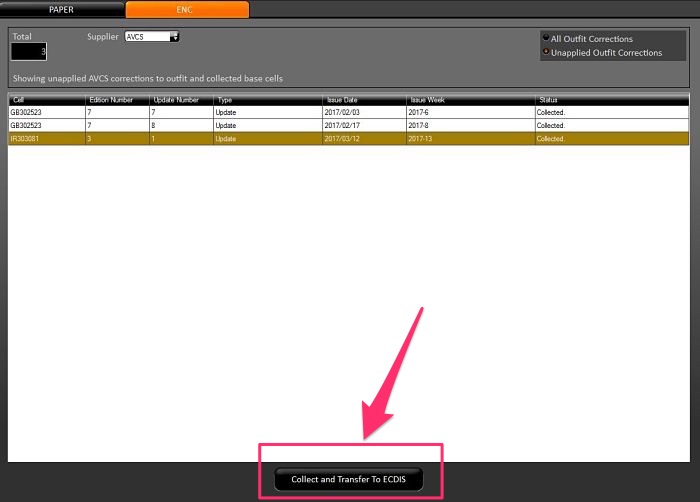Switch to the PAPER tab
This screenshot has height=502, width=700.
pyautogui.click(x=61, y=9)
